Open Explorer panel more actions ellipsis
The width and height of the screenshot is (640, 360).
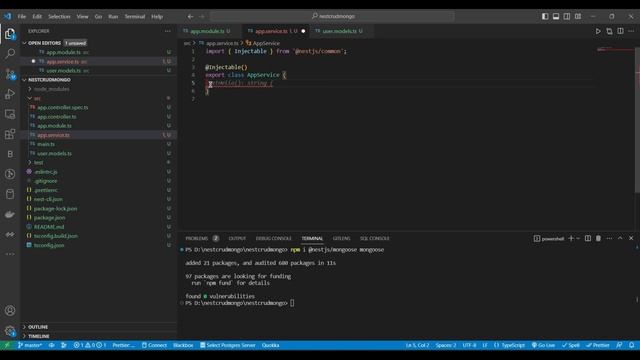coord(168,31)
